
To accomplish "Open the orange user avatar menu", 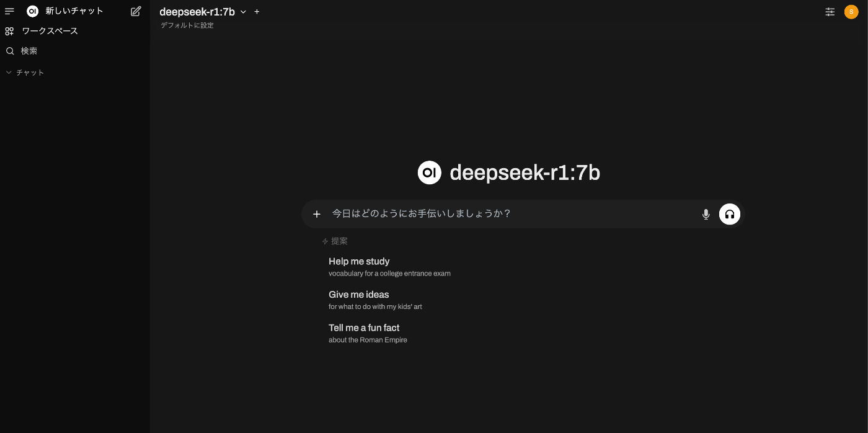I will [x=851, y=12].
